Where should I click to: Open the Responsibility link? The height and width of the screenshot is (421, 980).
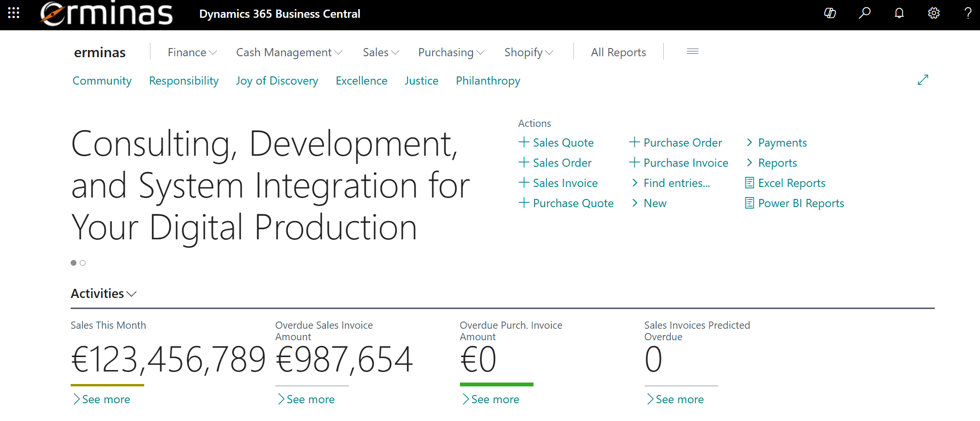click(x=184, y=81)
